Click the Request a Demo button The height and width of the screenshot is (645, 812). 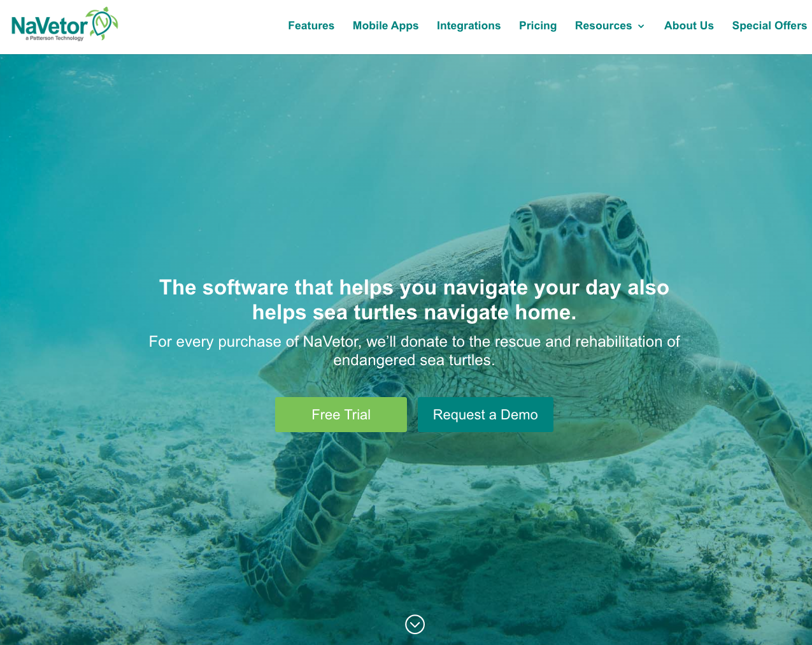tap(485, 414)
